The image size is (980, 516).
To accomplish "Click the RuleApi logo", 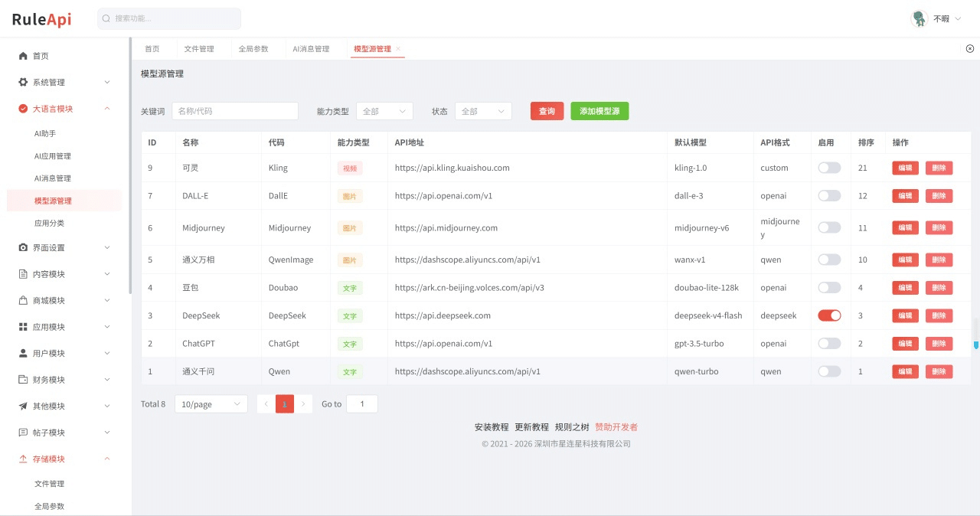I will pos(41,19).
